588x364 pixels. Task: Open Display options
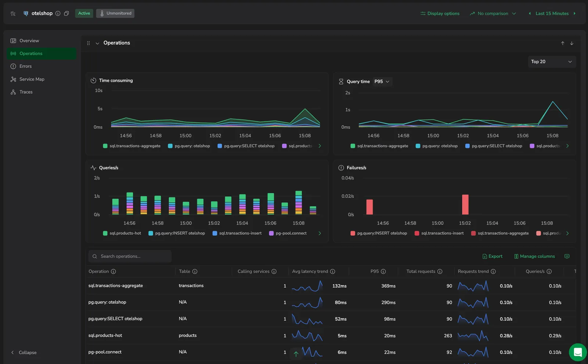click(x=440, y=14)
